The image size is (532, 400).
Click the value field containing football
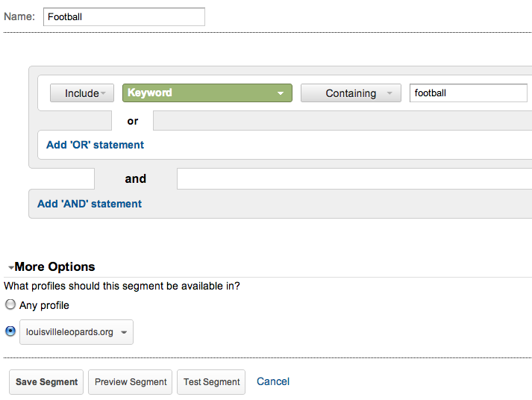click(469, 93)
